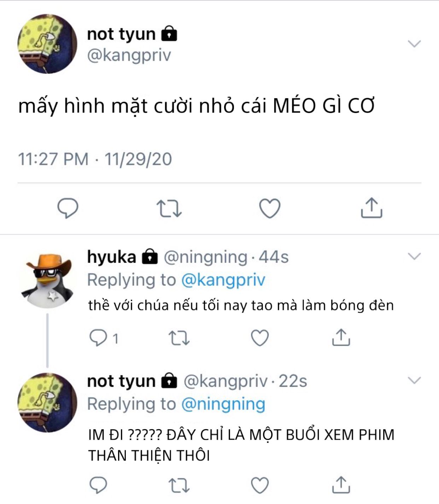Retweet hyuka's reply about bóng đèn
439x504 pixels.
pos(179,338)
